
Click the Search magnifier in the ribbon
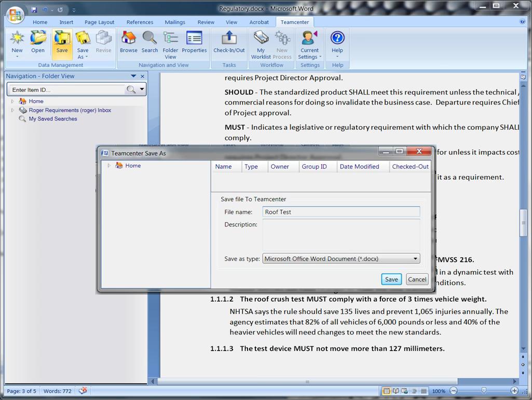coord(149,38)
